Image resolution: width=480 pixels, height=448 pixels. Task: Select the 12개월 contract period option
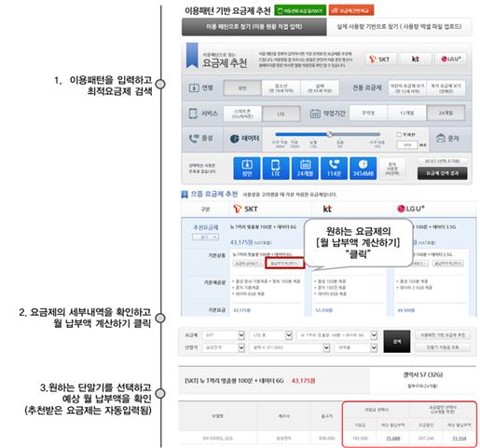click(406, 113)
